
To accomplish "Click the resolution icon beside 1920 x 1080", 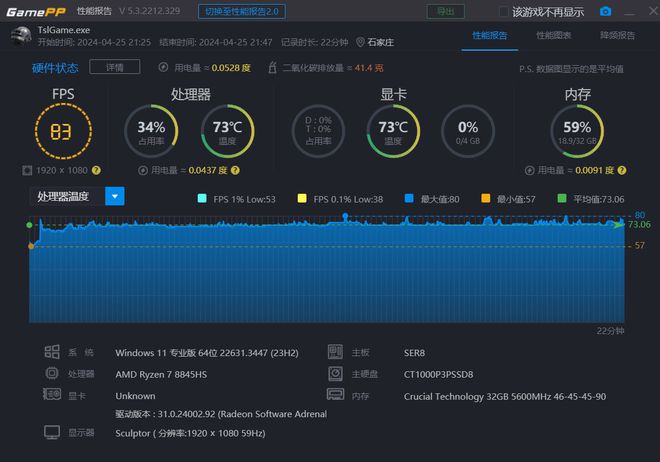I will (27, 170).
